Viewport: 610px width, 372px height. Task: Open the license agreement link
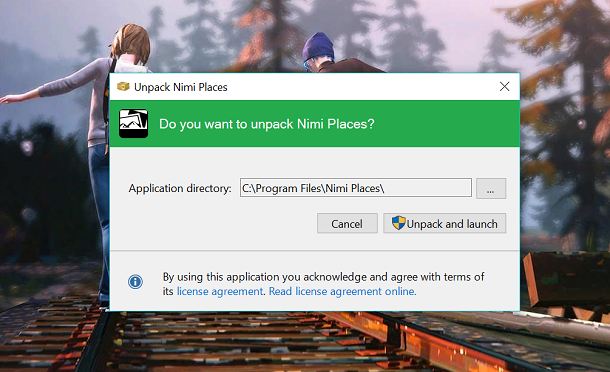tap(220, 291)
